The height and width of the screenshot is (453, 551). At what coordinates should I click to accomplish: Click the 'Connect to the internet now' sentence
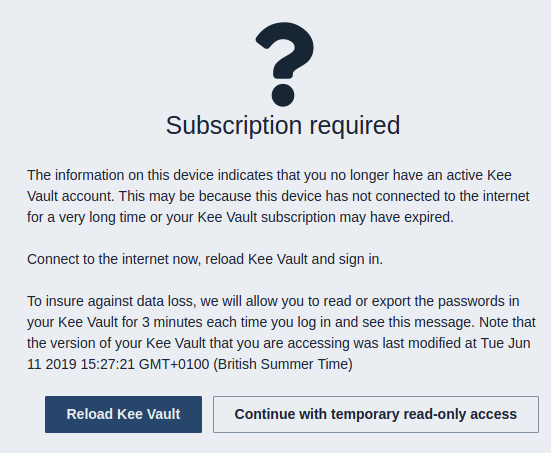[x=205, y=259]
